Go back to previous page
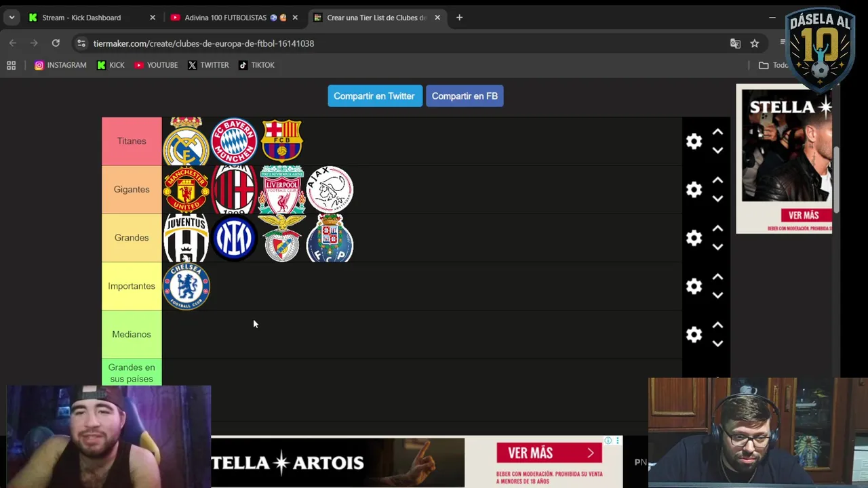 (x=12, y=43)
